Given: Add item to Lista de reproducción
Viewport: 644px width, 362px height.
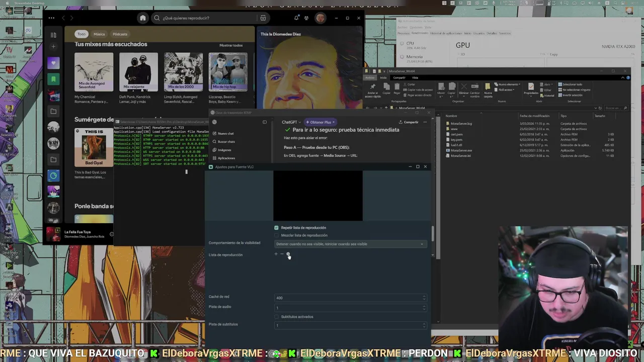Looking at the screenshot, I should click(276, 254).
